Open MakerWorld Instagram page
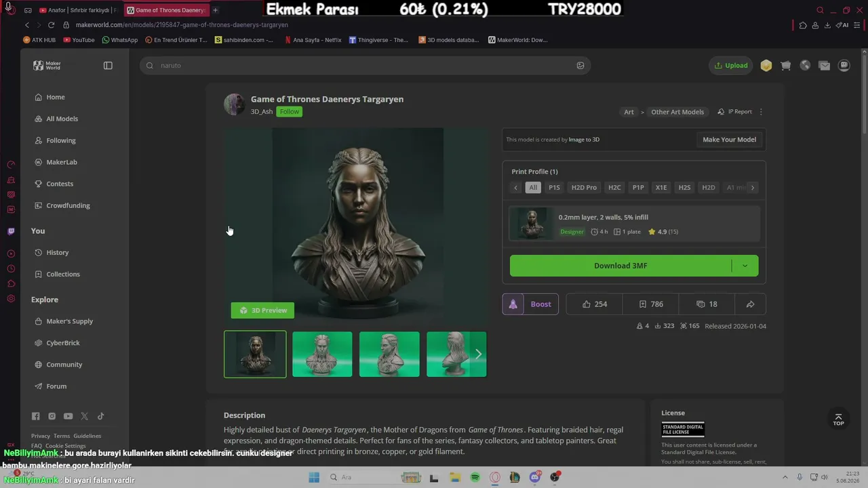This screenshot has height=488, width=868. pos(52,416)
